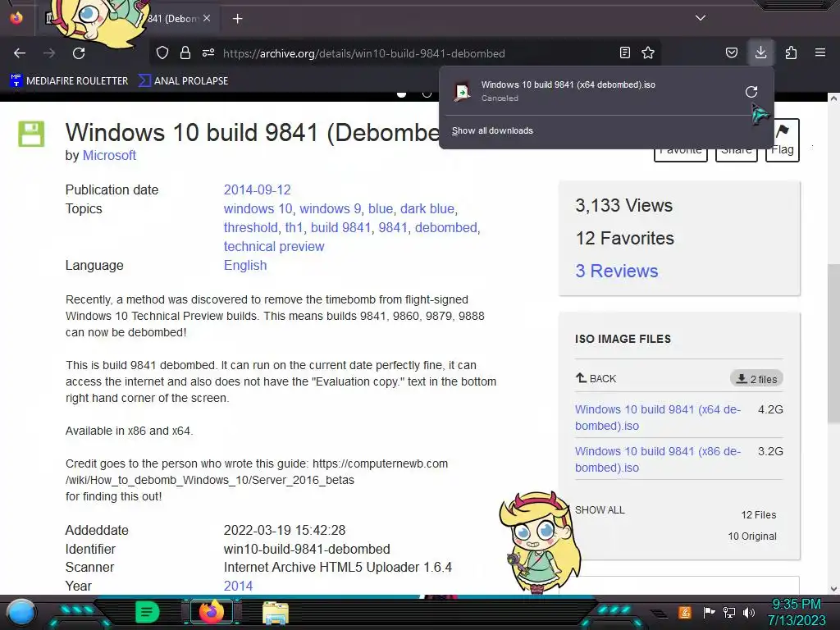Toggle reader view icon
Image resolution: width=840 pixels, height=630 pixels.
[624, 52]
